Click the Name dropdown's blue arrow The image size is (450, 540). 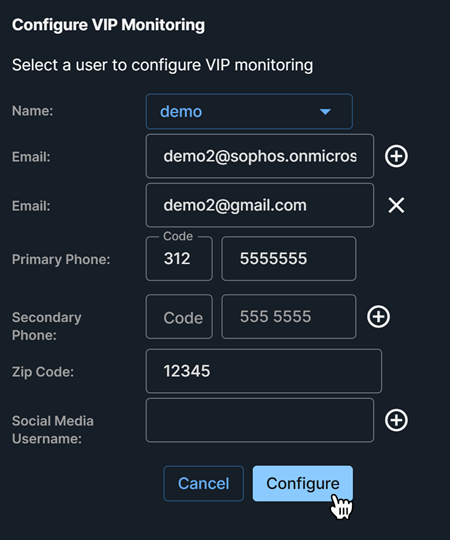[325, 112]
